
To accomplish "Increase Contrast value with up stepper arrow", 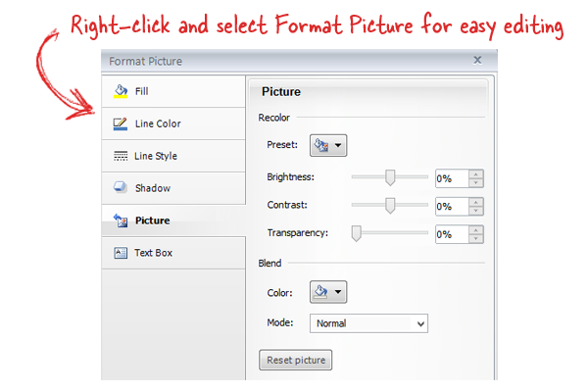I will click(476, 202).
